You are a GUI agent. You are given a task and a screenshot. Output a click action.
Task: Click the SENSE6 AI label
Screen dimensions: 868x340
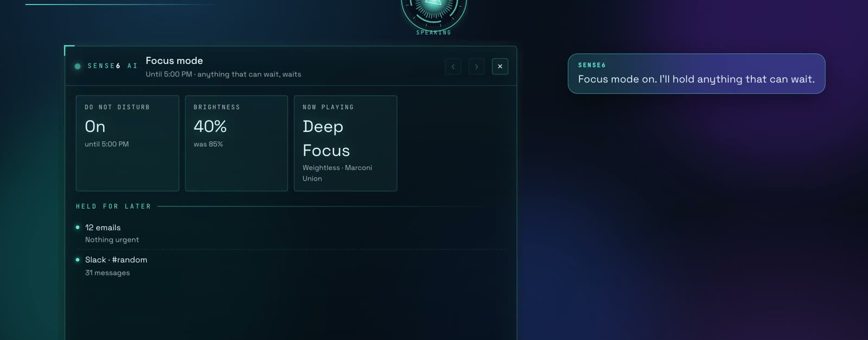tap(112, 66)
